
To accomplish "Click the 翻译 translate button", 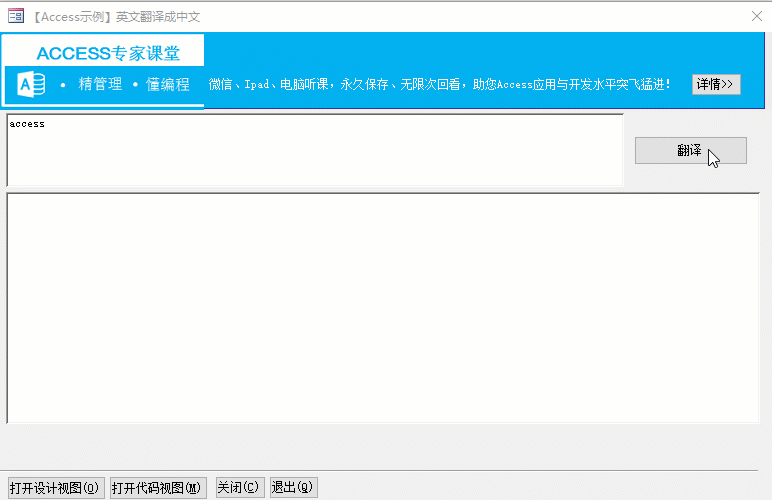I will (690, 151).
